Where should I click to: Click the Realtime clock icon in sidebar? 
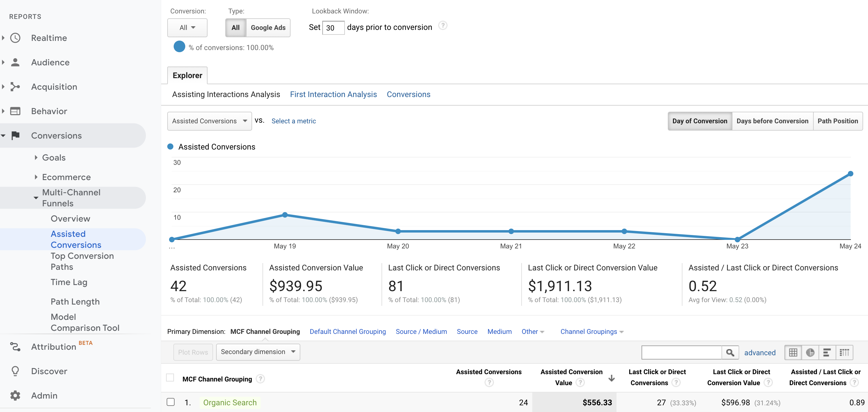click(x=15, y=38)
